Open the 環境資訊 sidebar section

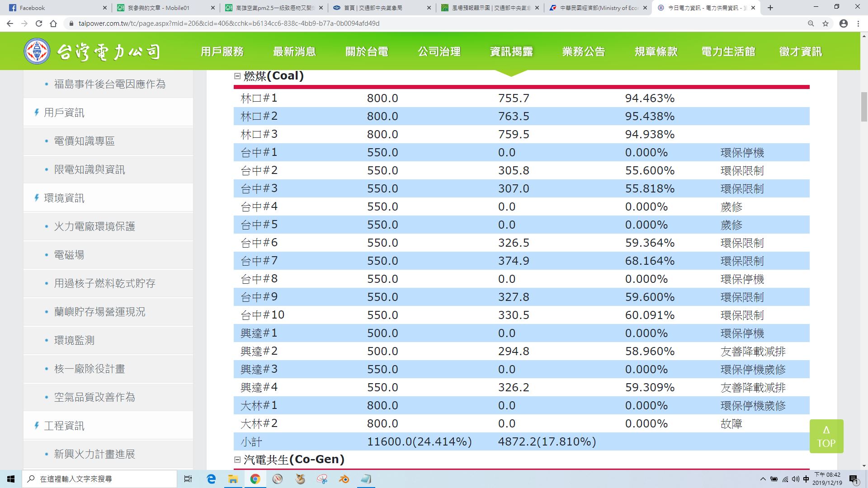click(x=64, y=198)
